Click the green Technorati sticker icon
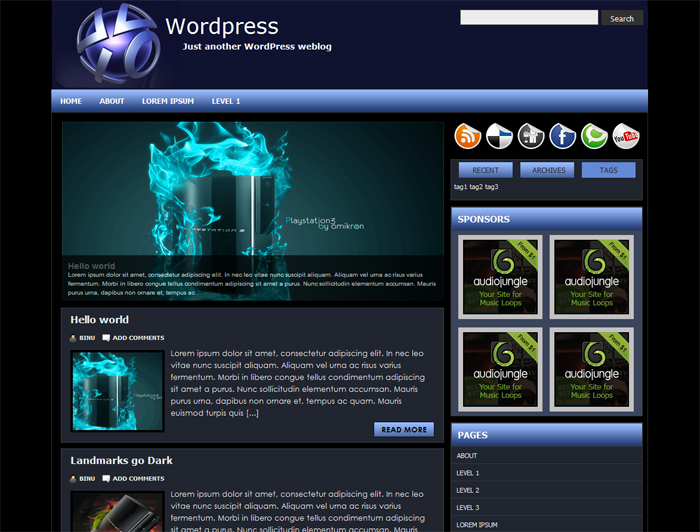This screenshot has width=700, height=532. 594,136
